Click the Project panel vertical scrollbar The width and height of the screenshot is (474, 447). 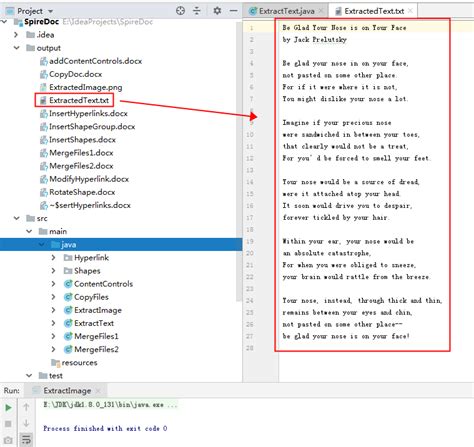pos(239,162)
